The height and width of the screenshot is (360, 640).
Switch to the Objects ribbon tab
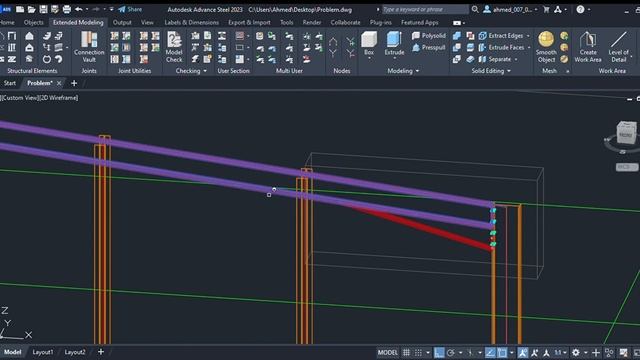click(x=33, y=22)
